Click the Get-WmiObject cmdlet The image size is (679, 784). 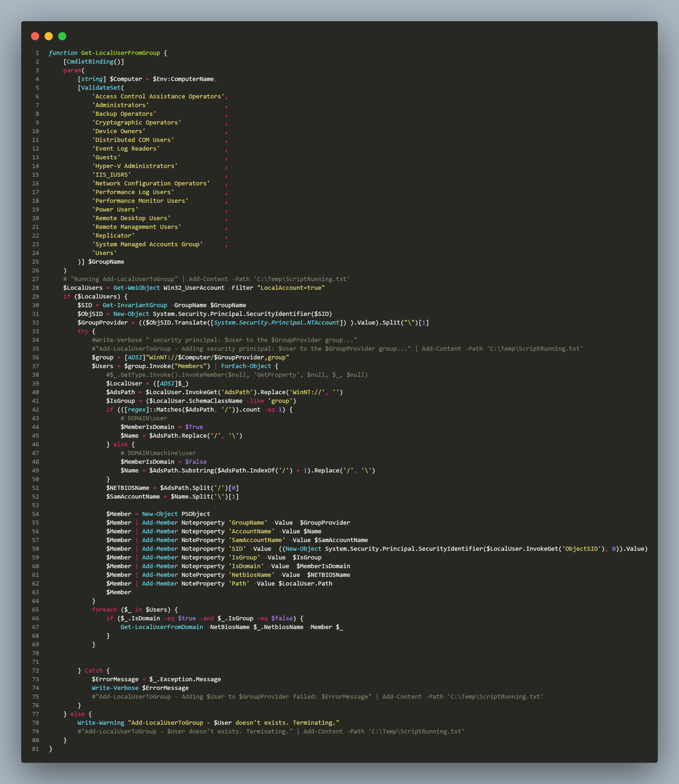tap(136, 288)
